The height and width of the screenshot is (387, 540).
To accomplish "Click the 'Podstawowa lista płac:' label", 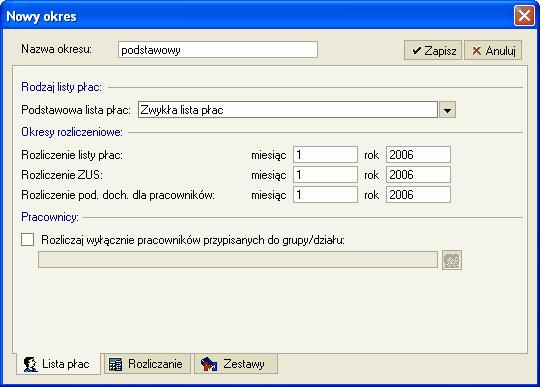I will pos(76,110).
